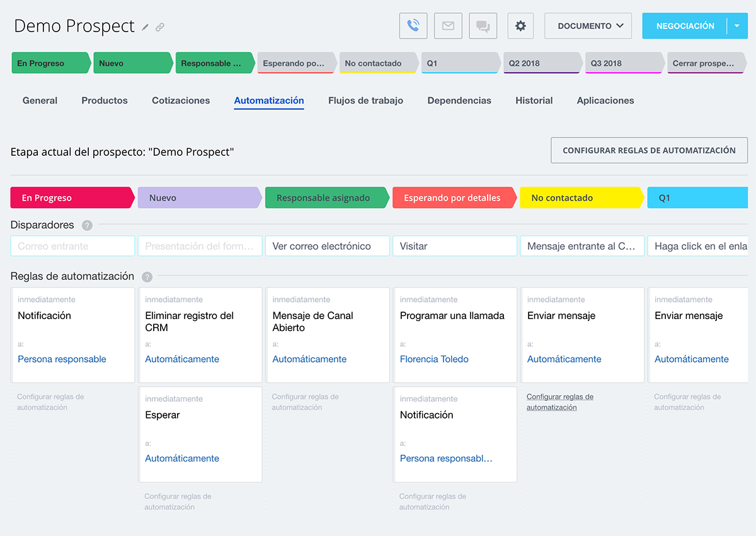Open the NEGOCIACIÓN button arrow dropdown

click(736, 26)
